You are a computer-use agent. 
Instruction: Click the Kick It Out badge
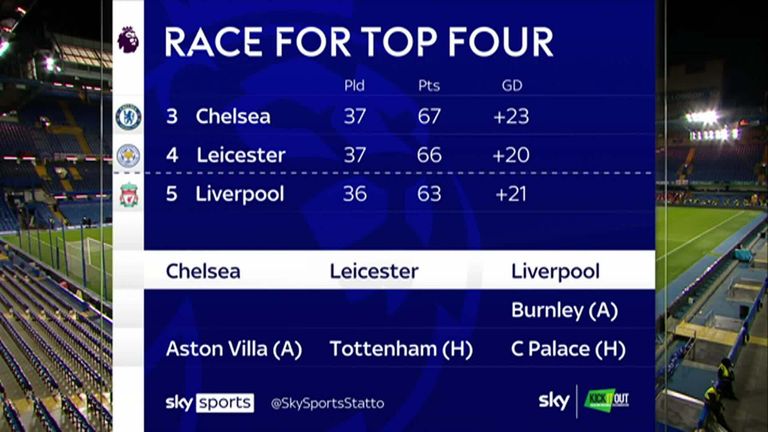pos(606,401)
